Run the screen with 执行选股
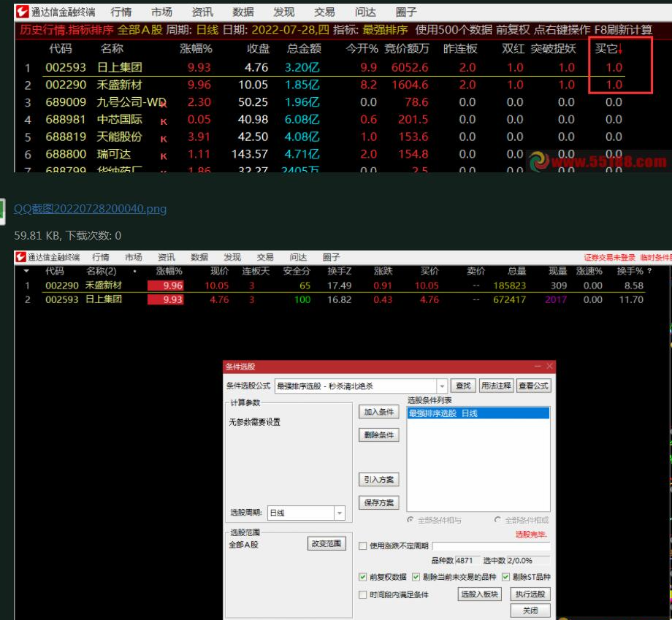 coord(530,594)
